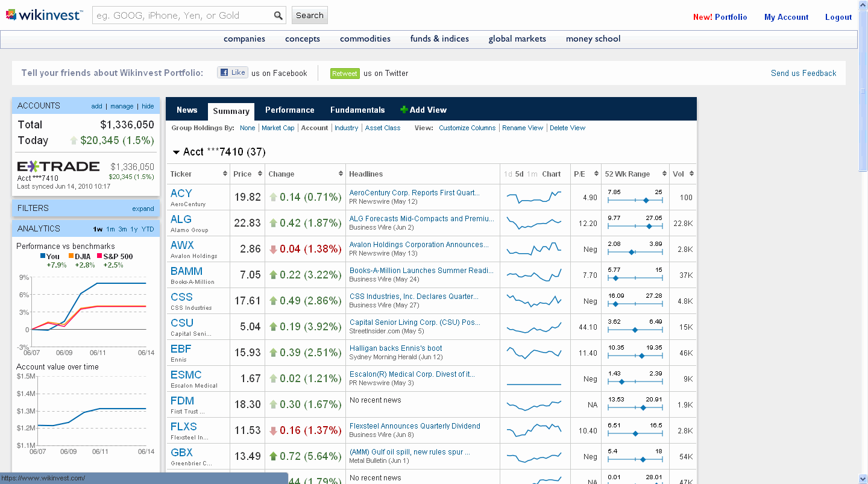The width and height of the screenshot is (868, 484).
Task: Expand the FILTERS panel
Action: [x=143, y=209]
